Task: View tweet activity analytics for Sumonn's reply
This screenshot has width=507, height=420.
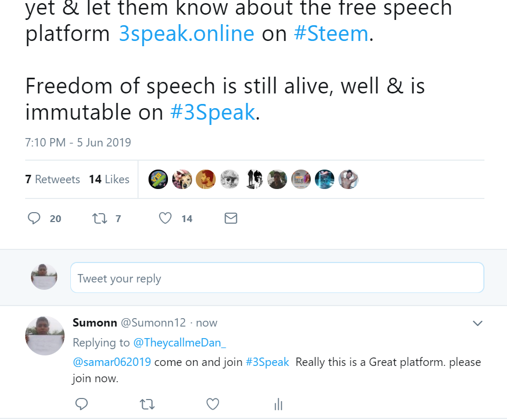Action: coord(278,404)
